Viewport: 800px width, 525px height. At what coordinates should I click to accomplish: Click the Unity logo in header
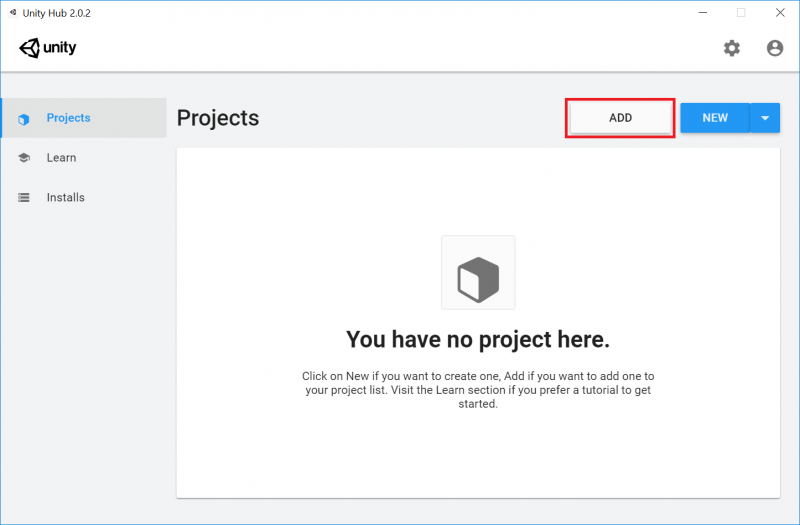click(x=47, y=48)
